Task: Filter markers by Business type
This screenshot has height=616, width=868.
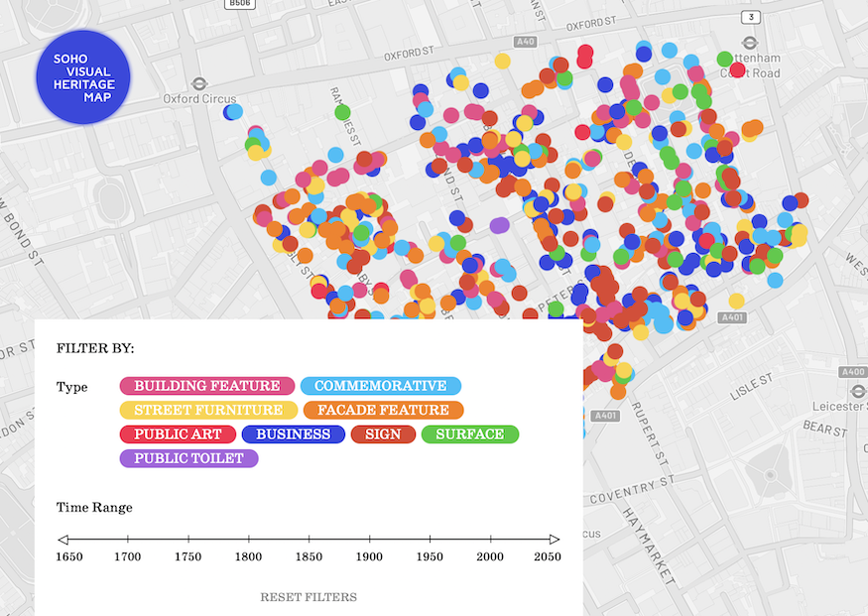Action: 294,433
